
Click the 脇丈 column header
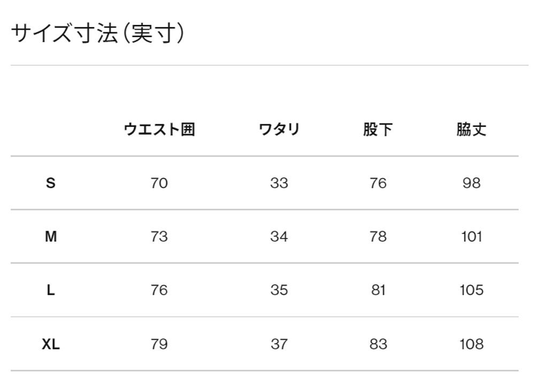(x=471, y=129)
